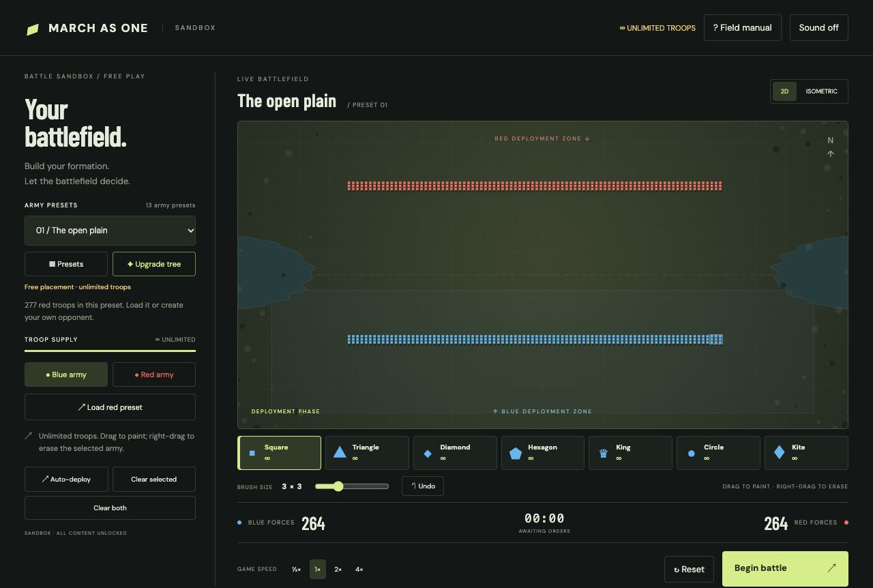Switch battlefield view to Isometric
873x588 pixels.
pos(821,91)
